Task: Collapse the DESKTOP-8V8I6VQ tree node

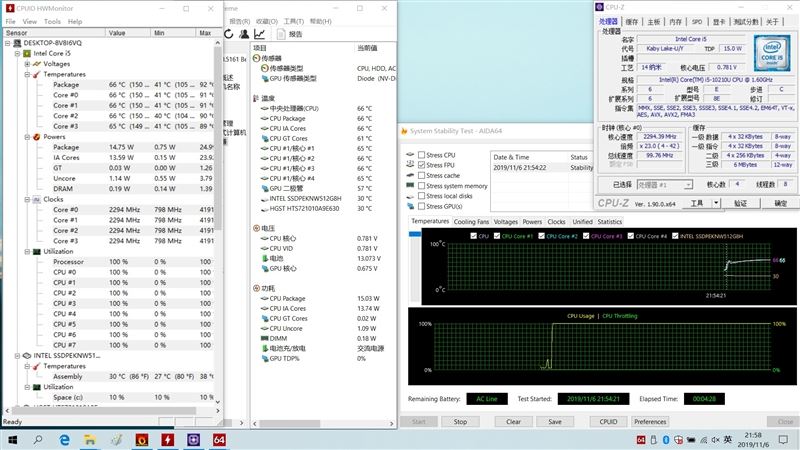Action: tap(7, 43)
